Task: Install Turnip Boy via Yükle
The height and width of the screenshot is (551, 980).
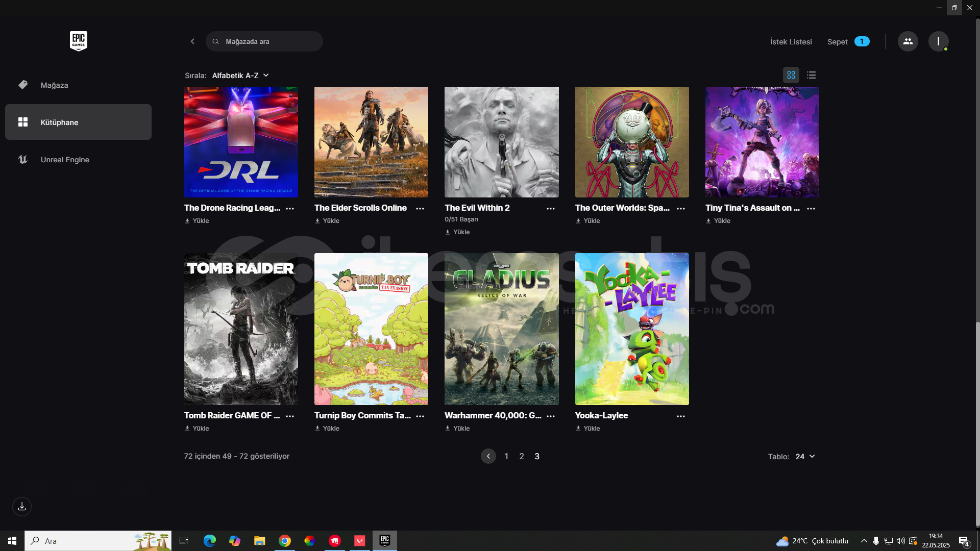Action: (327, 429)
